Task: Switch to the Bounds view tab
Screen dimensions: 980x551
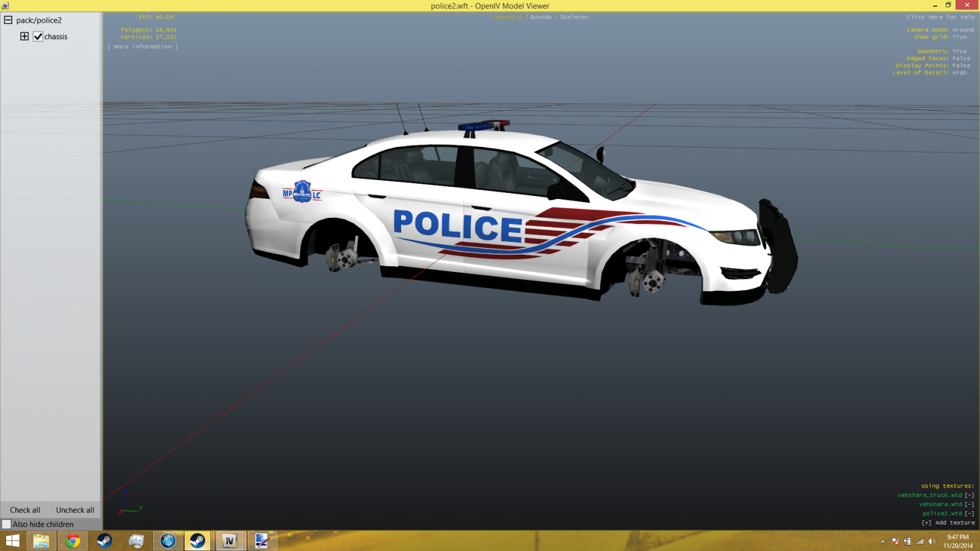Action: click(x=540, y=17)
